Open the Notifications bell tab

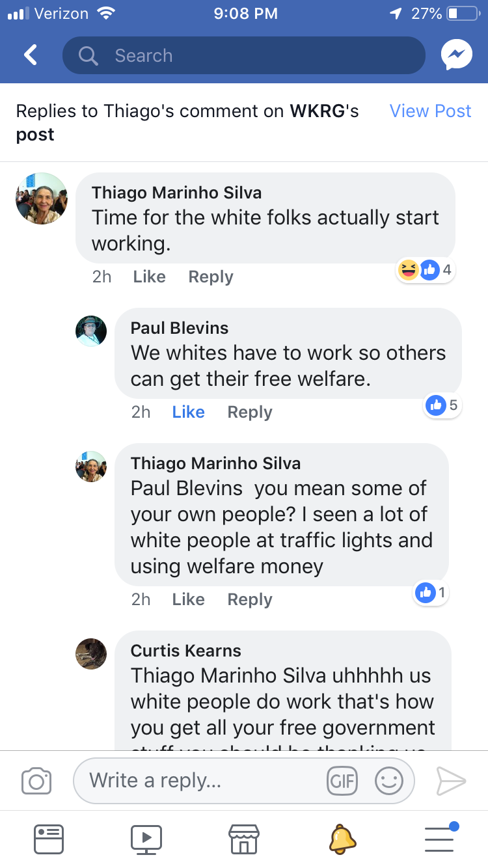tap(342, 839)
